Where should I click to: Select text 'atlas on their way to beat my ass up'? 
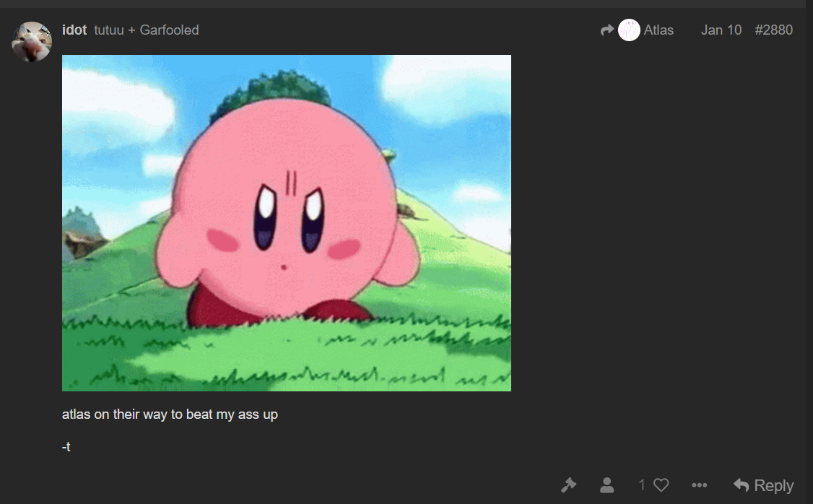170,414
